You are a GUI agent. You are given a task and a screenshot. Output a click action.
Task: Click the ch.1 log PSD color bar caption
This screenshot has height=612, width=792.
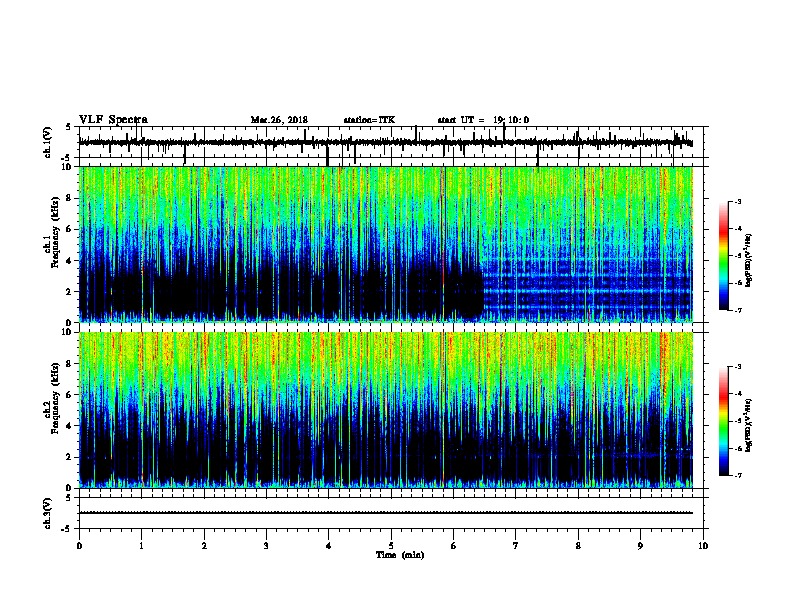click(748, 261)
